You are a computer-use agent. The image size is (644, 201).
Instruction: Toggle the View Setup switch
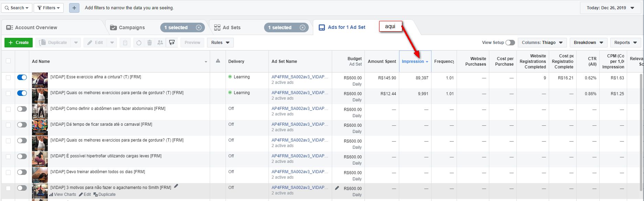click(x=510, y=43)
